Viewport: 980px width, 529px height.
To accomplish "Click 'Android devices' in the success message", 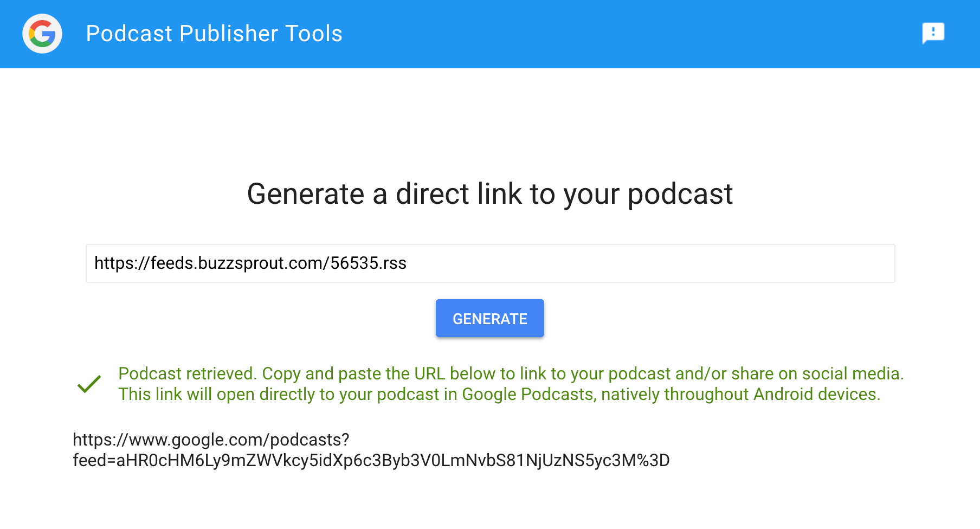I will pos(815,395).
